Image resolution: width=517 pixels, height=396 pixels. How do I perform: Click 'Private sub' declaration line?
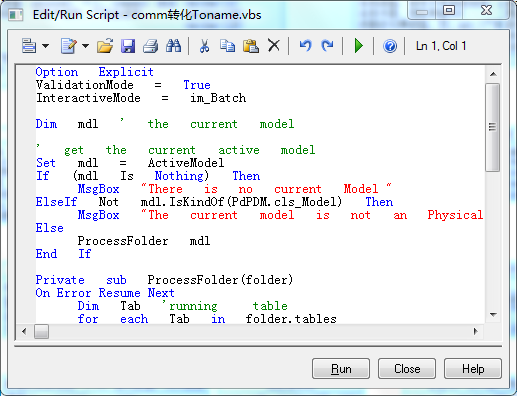pos(164,280)
